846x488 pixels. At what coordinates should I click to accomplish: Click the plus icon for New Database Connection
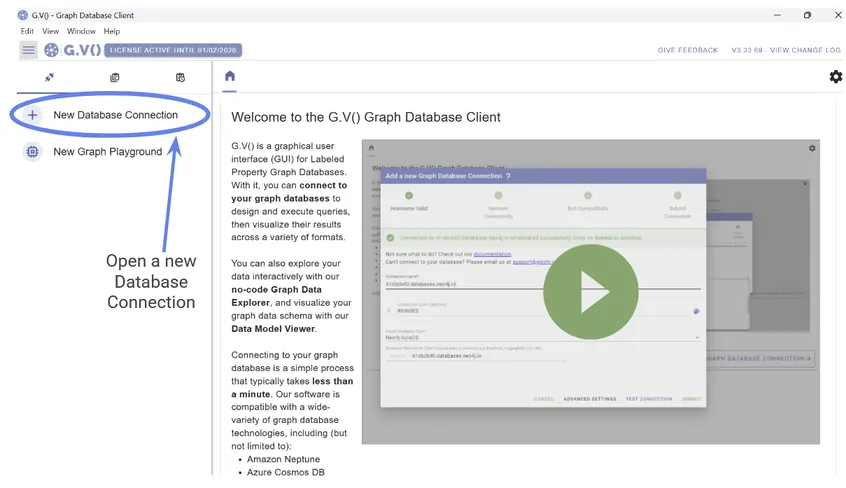[32, 115]
